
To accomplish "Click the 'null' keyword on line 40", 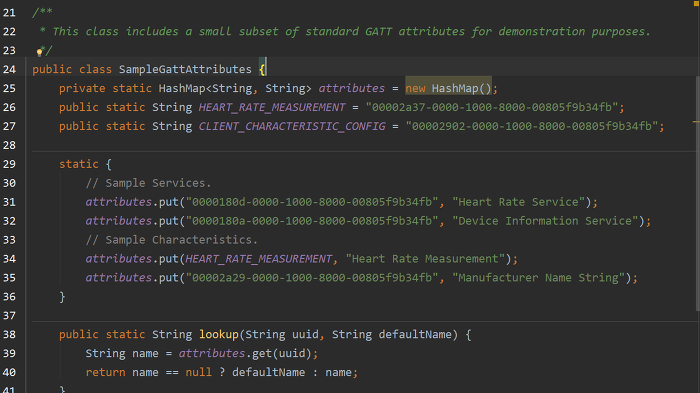I will 199,372.
